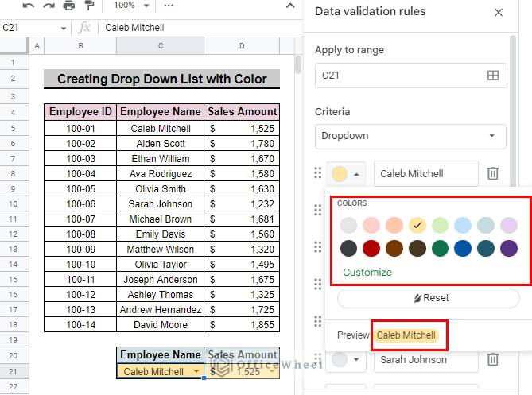Pick the dark olive brown swatch
532x395 pixels.
(x=417, y=248)
